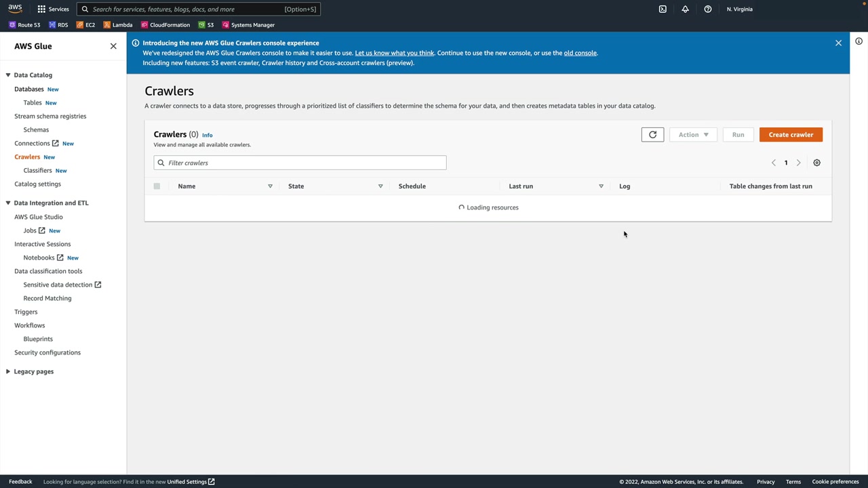Click the AWS logo home icon
This screenshot has height=488, width=868.
pyautogui.click(x=15, y=9)
